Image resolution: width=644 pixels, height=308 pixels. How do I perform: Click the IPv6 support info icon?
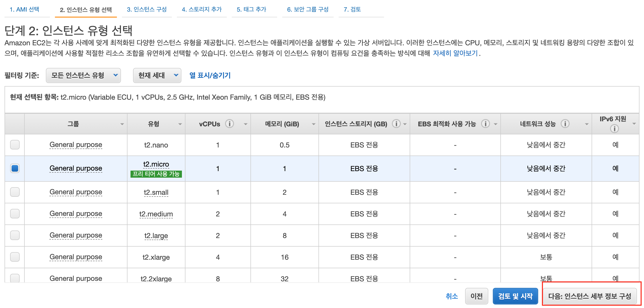coord(614,129)
